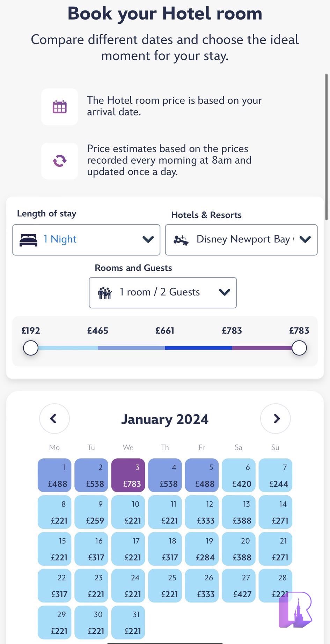This screenshot has height=644, width=330.
Task: Select January 3 priced at £783
Action: pos(128,475)
